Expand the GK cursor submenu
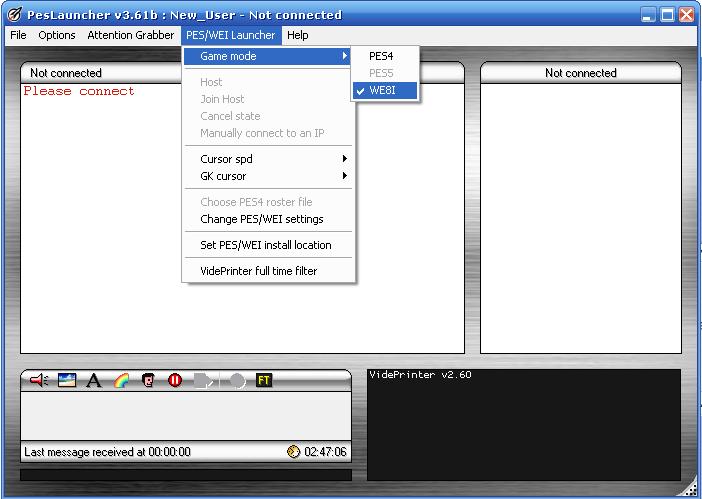The image size is (702, 499). (267, 176)
